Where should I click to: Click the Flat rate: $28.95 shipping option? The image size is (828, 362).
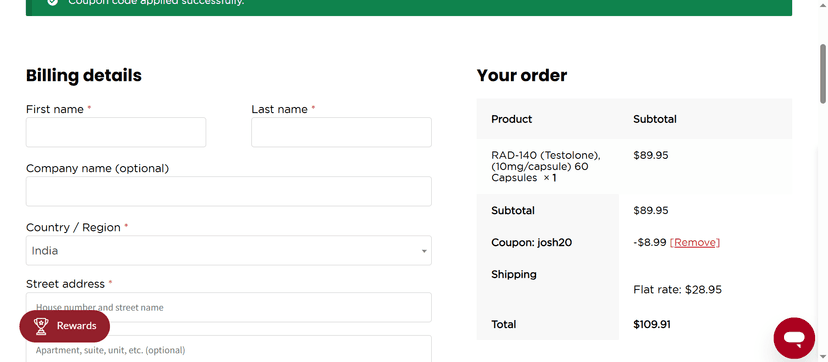point(677,290)
